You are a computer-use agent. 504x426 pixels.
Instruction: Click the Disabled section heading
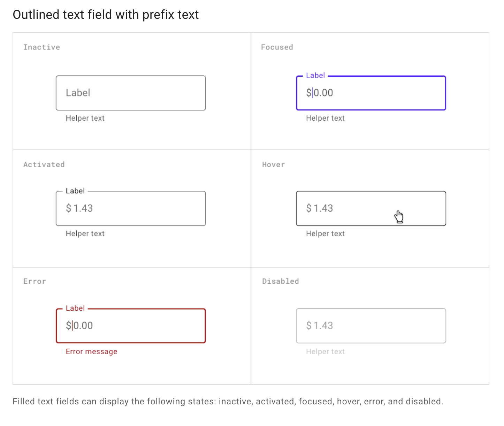pos(281,281)
